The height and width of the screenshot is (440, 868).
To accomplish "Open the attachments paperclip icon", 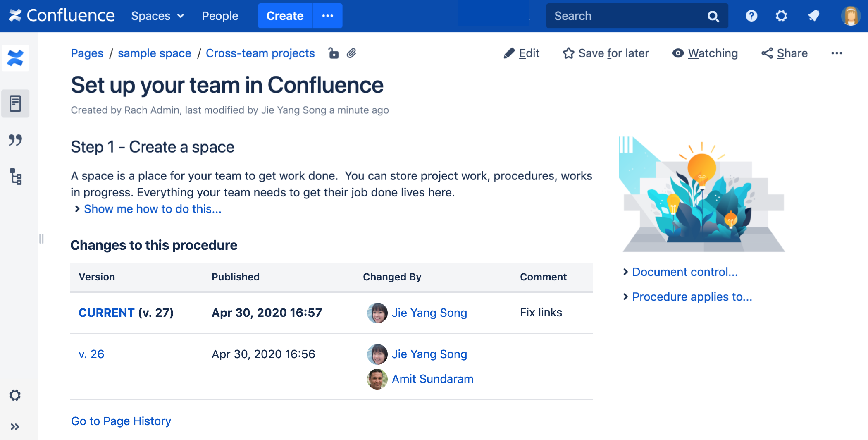I will coord(351,53).
